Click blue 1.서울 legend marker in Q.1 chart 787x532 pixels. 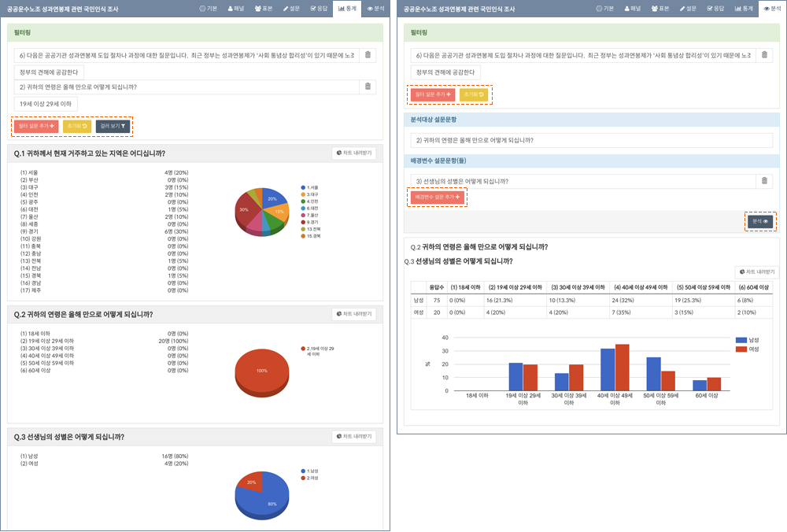[x=303, y=187]
